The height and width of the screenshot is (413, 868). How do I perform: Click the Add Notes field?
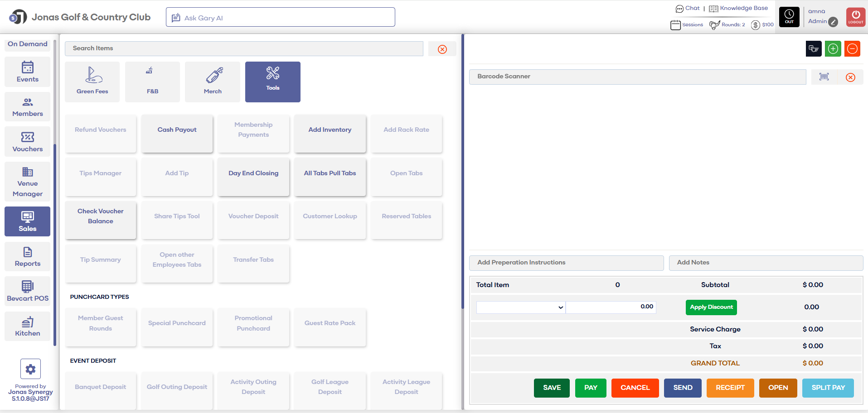click(766, 263)
